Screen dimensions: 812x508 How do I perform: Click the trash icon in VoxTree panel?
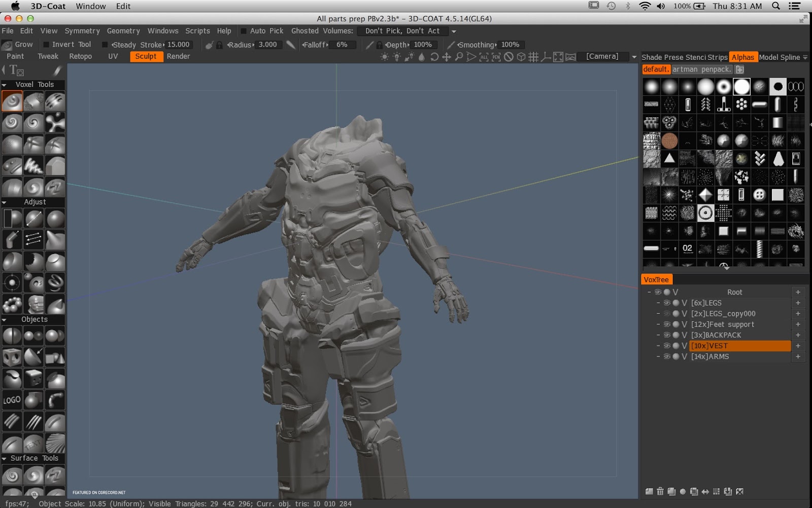[x=660, y=491]
